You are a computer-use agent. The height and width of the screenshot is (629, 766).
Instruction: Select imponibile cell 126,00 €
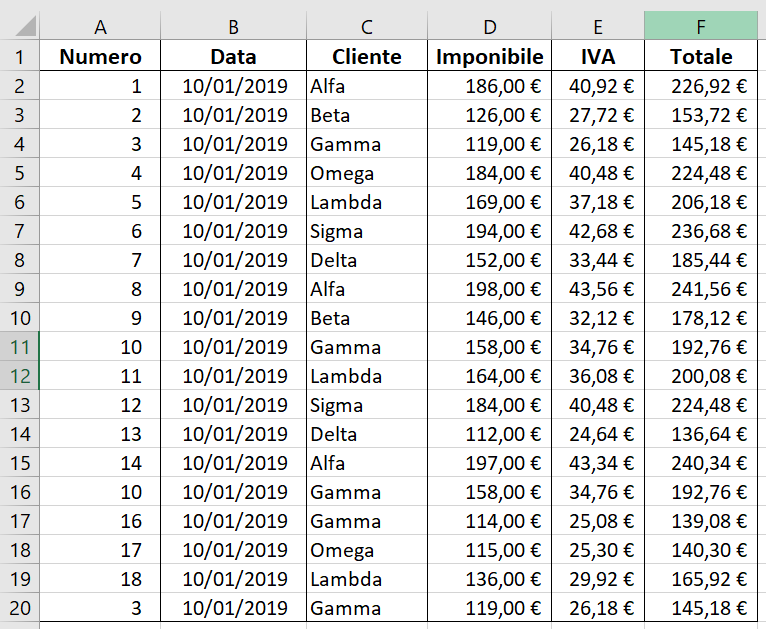tap(489, 115)
